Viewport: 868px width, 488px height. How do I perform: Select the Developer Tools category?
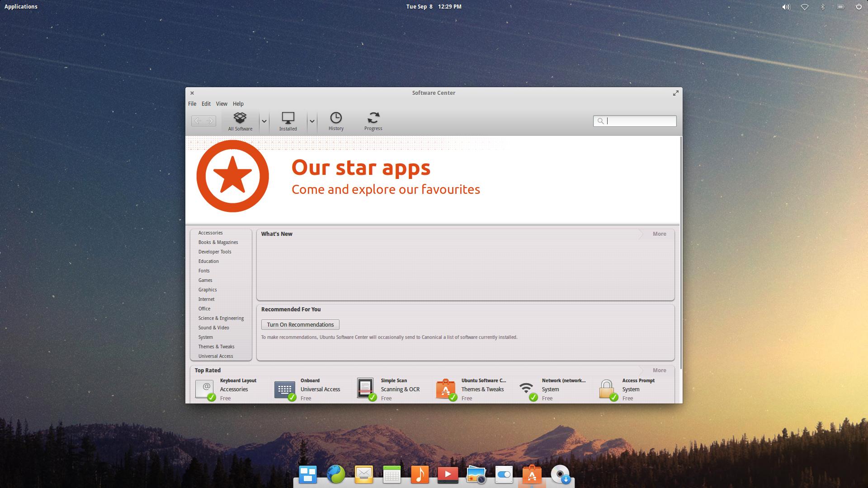click(215, 252)
